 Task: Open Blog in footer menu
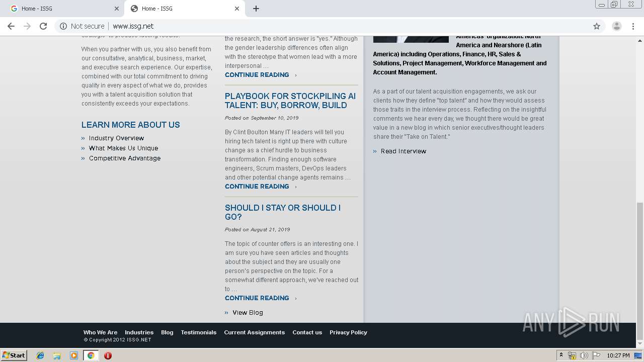(167, 332)
